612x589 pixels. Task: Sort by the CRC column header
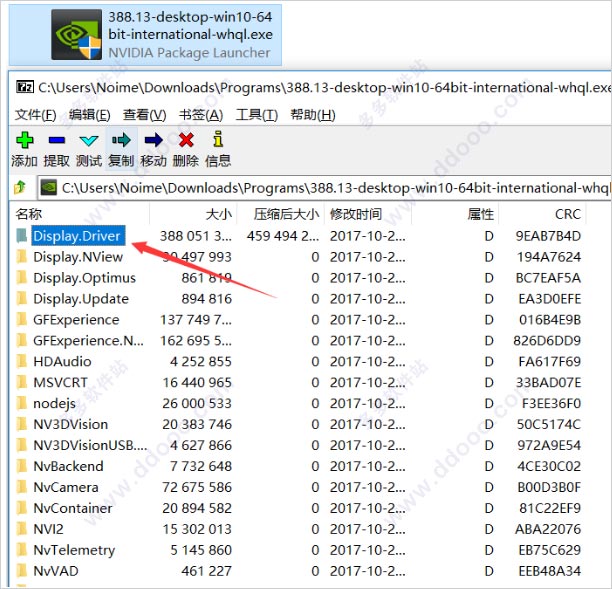568,214
